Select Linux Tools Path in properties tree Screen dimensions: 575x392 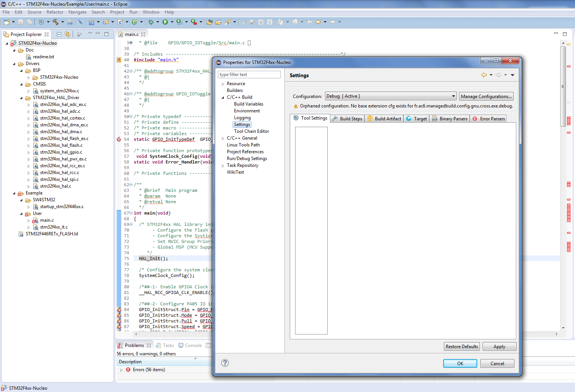click(x=243, y=145)
